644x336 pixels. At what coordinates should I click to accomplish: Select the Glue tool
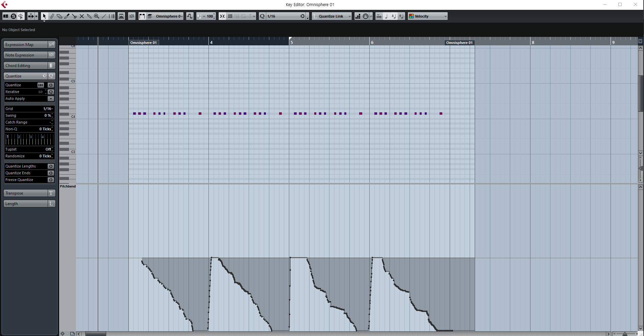tap(89, 16)
